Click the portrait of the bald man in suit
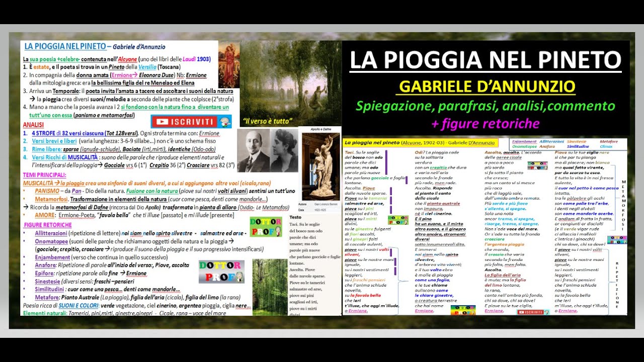The height and width of the screenshot is (362, 644). click(254, 151)
